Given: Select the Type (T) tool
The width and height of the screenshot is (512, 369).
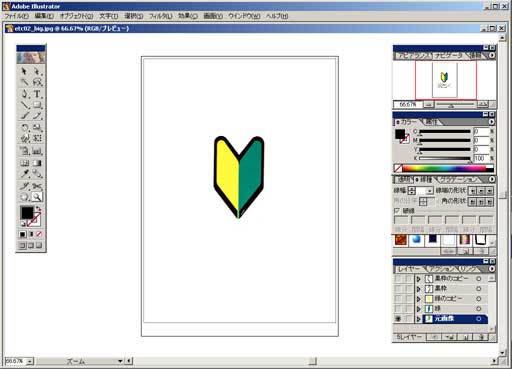Looking at the screenshot, I should (37, 94).
